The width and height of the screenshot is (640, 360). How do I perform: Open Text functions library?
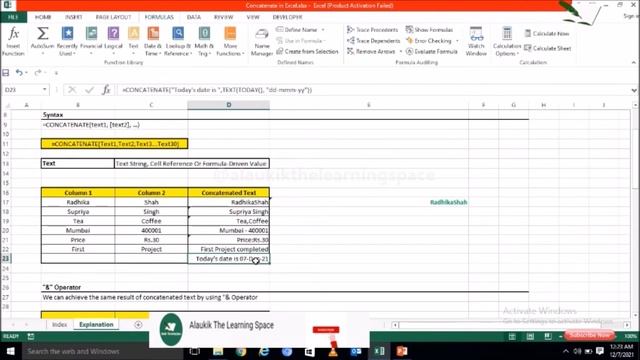click(x=133, y=41)
